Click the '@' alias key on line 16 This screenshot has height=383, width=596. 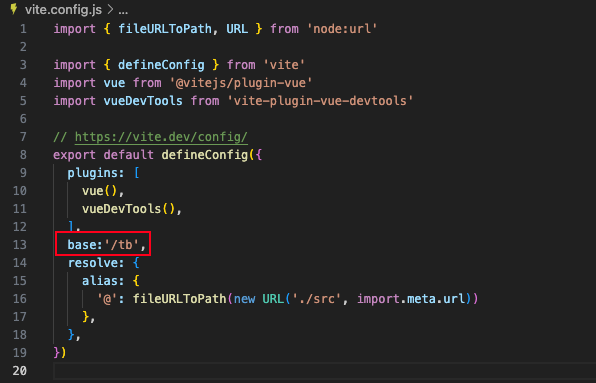pyautogui.click(x=107, y=299)
